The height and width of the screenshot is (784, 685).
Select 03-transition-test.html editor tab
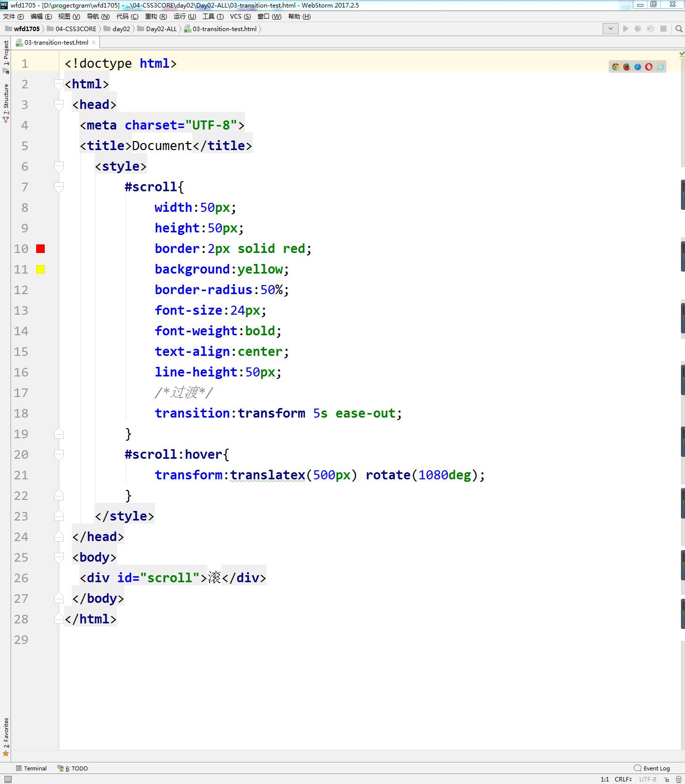56,43
